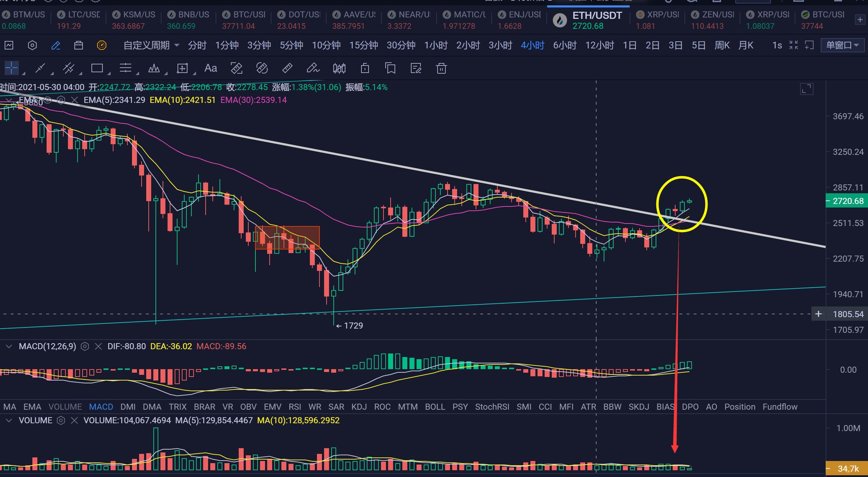Switch to the 1小时 timeframe
868x477 pixels.
point(435,46)
